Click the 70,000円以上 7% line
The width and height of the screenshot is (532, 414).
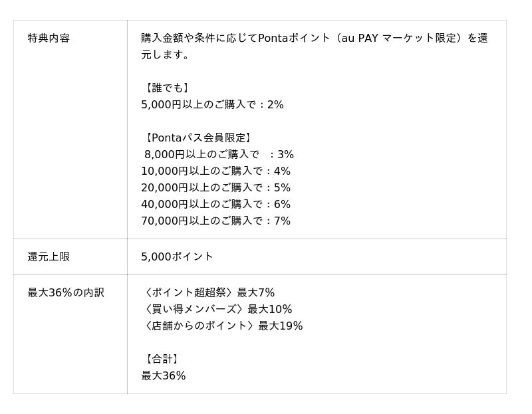click(215, 221)
